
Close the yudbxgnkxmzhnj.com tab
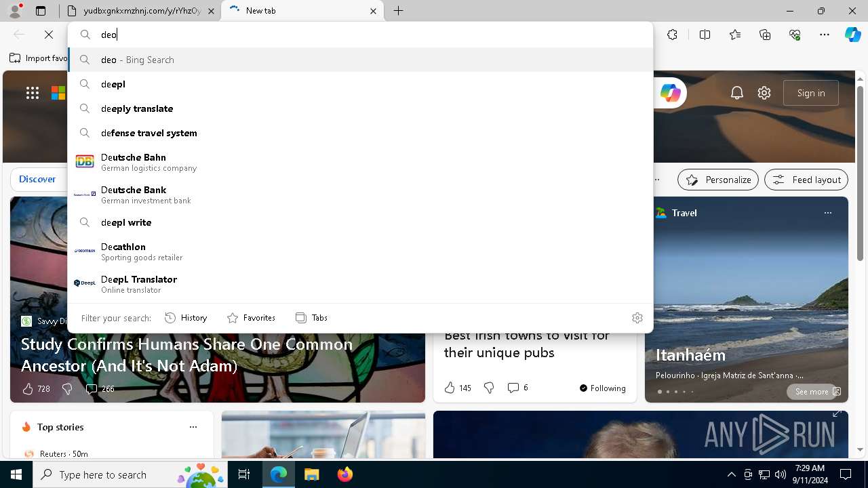tap(211, 11)
